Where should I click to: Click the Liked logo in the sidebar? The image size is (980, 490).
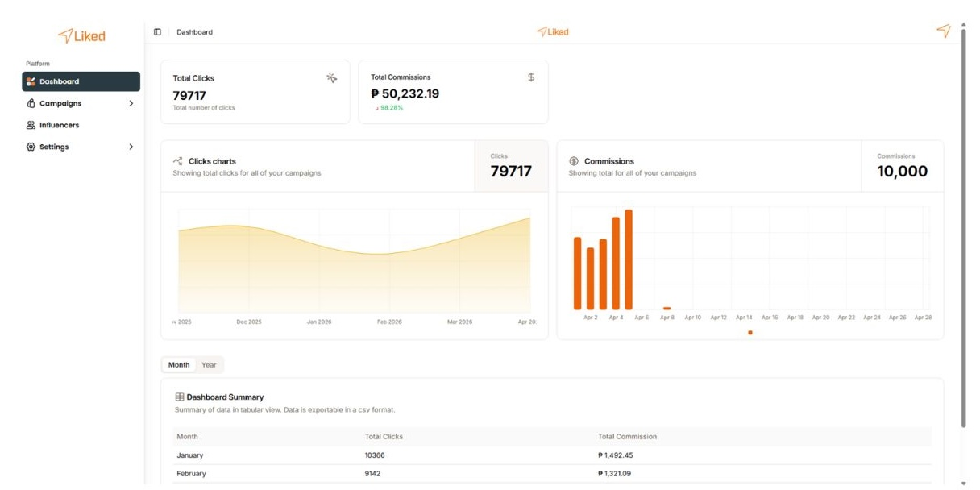click(x=81, y=35)
